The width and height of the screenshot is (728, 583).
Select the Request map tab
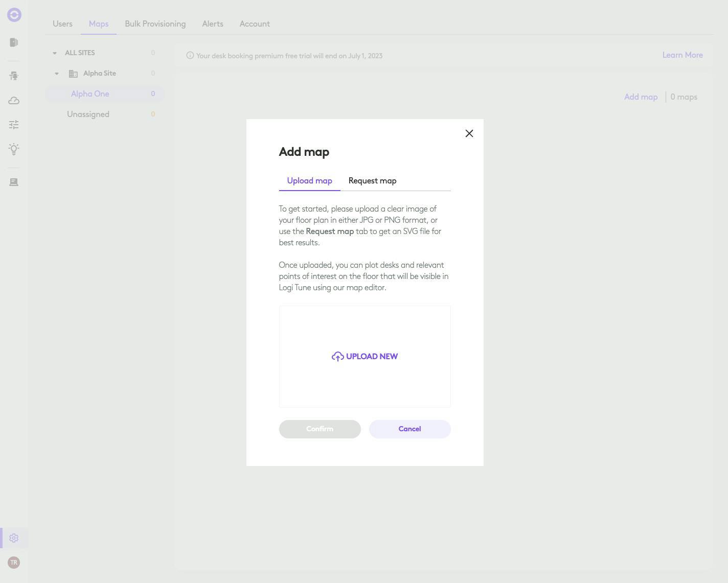tap(373, 181)
